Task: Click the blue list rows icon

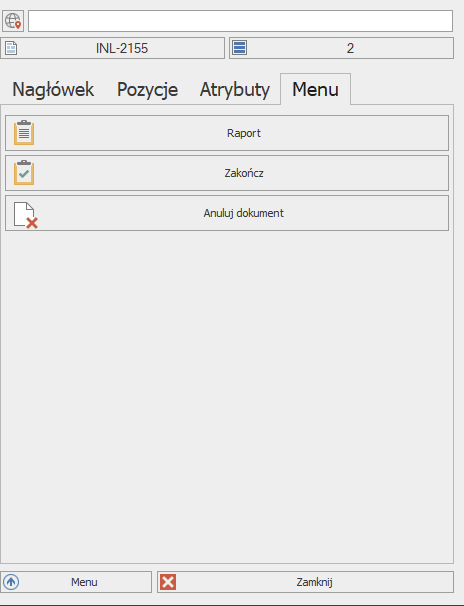Action: (240, 48)
